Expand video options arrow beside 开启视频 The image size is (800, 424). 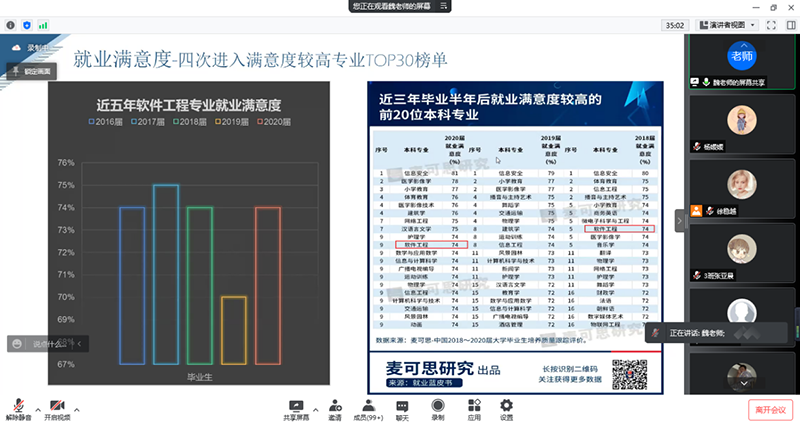coord(78,405)
